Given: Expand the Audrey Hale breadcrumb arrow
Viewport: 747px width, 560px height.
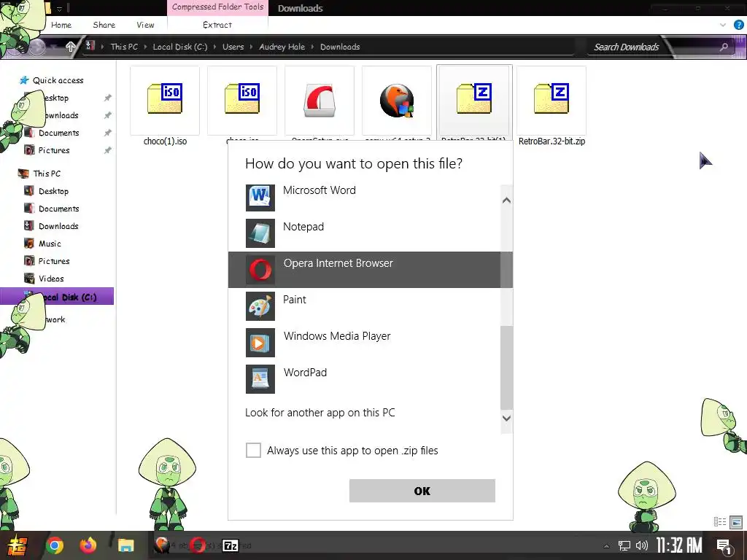Looking at the screenshot, I should point(312,47).
